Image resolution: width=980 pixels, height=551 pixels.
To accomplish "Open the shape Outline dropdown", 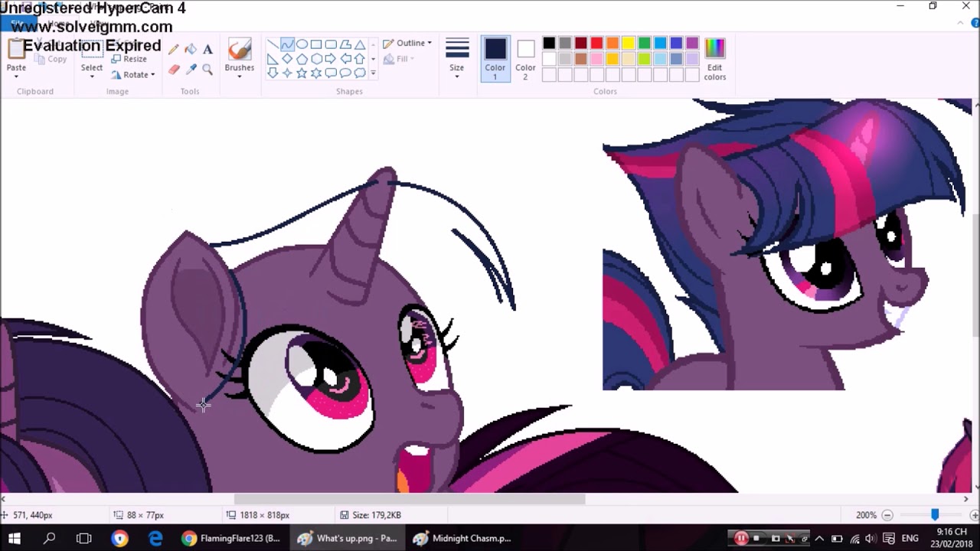I will click(407, 43).
